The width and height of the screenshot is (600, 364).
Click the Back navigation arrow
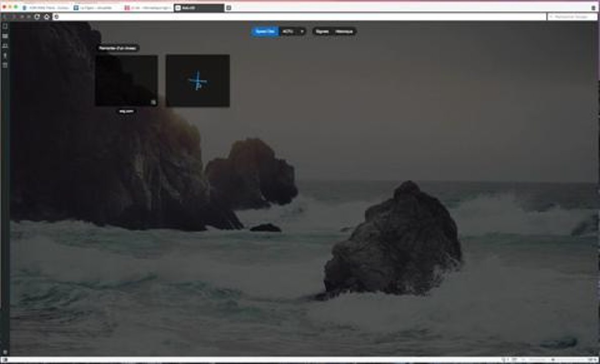tap(5, 17)
